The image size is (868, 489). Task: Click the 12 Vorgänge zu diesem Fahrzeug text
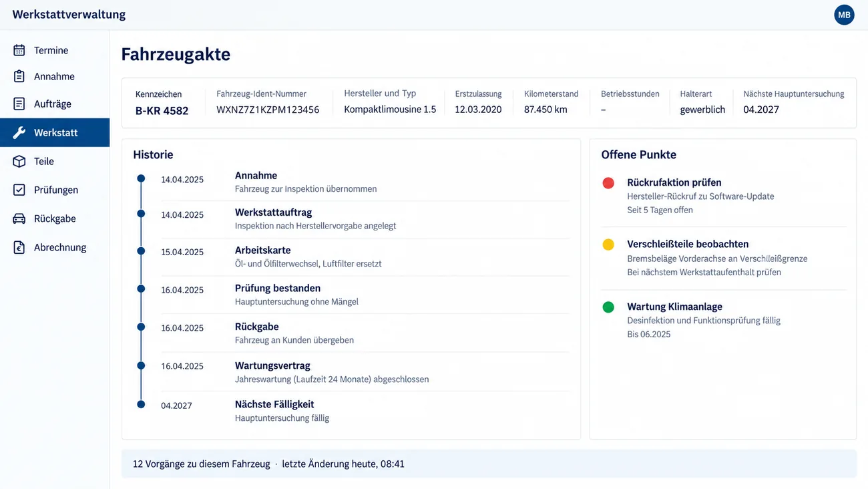(201, 464)
